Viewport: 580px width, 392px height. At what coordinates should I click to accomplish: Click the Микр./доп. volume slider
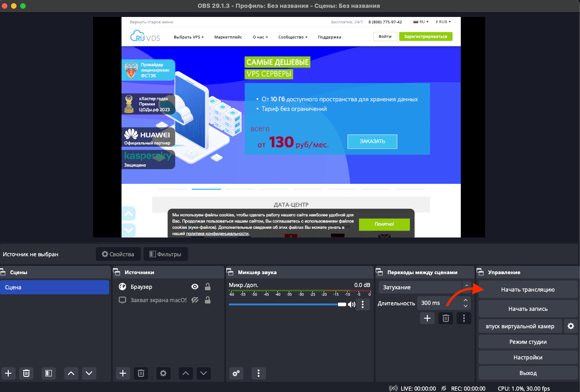coord(284,304)
